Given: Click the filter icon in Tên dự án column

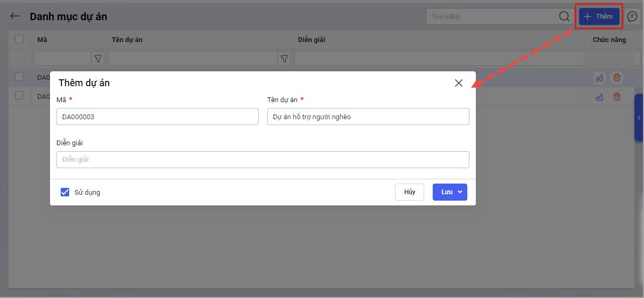Looking at the screenshot, I should coord(284,59).
